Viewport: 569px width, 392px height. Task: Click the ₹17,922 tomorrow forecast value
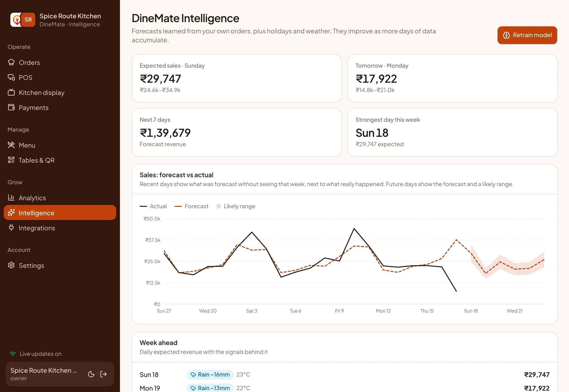(x=376, y=79)
